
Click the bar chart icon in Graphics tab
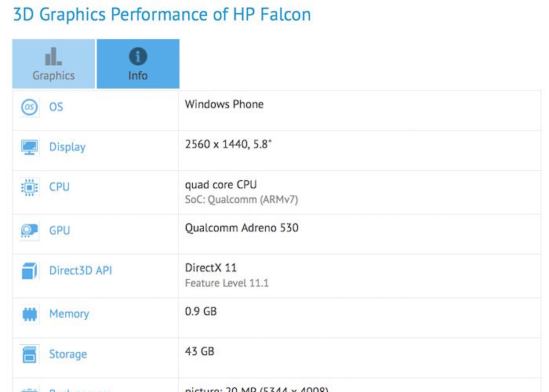coord(53,56)
